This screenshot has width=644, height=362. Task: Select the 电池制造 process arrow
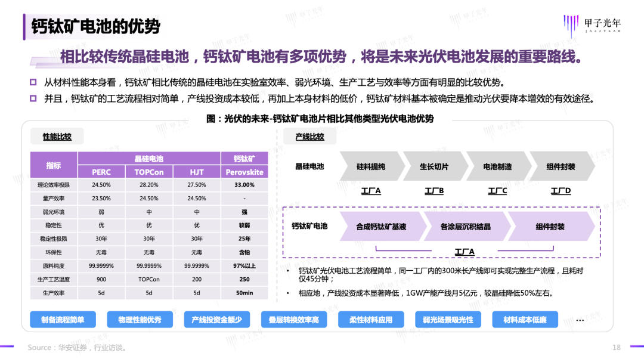coord(497,166)
